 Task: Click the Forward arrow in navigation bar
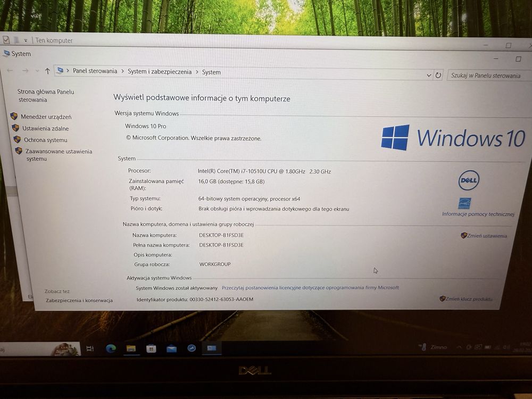[x=26, y=71]
